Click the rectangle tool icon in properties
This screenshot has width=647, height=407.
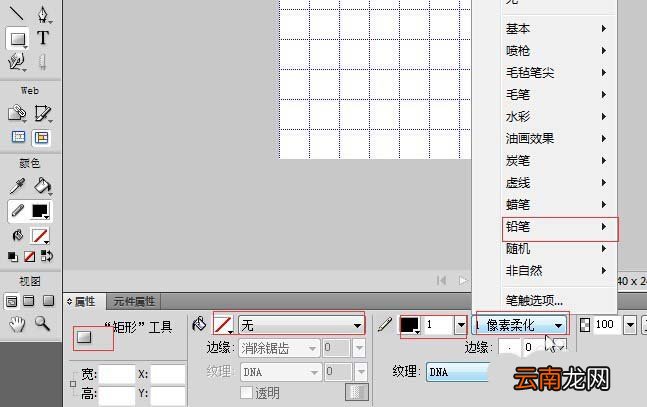tap(84, 337)
